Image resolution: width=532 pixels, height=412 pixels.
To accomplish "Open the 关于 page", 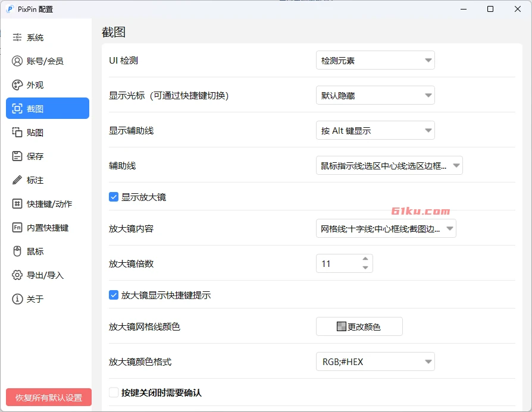I will (x=48, y=298).
